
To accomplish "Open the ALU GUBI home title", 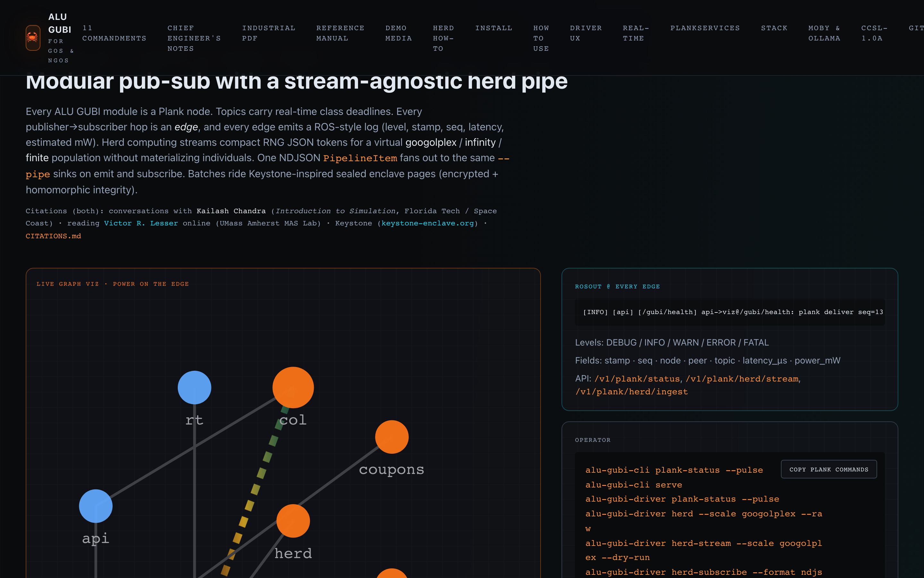I will (x=60, y=23).
